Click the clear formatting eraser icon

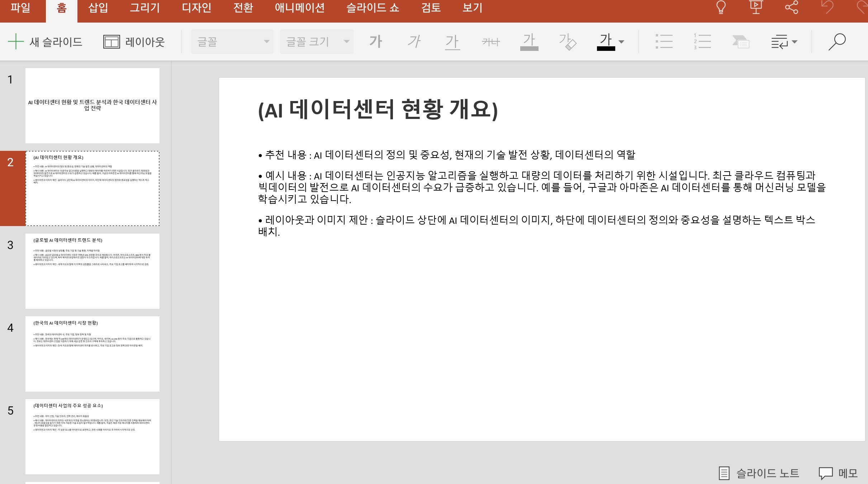(x=567, y=42)
